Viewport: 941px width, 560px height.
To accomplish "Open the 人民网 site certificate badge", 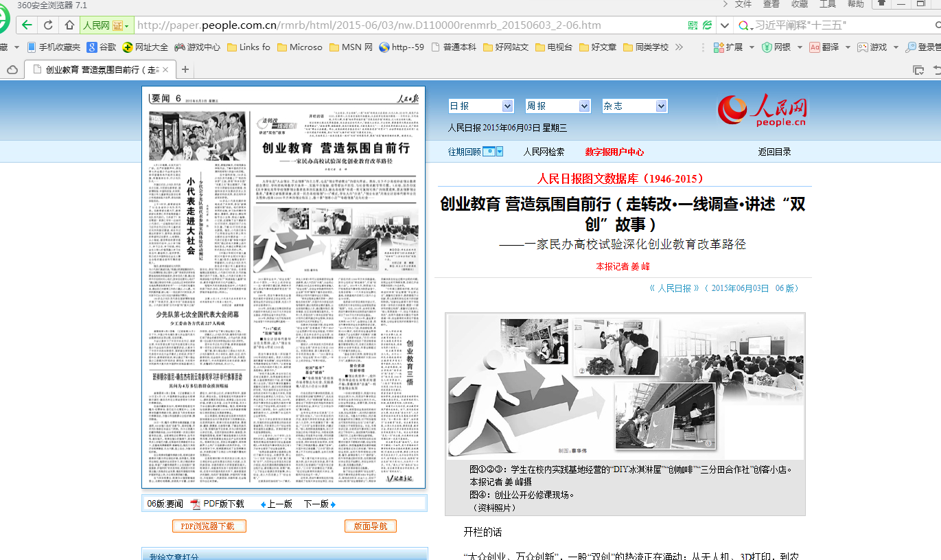I will tap(106, 25).
